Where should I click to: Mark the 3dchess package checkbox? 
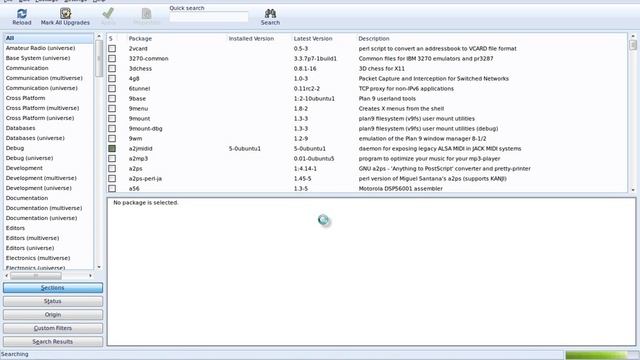(x=112, y=69)
